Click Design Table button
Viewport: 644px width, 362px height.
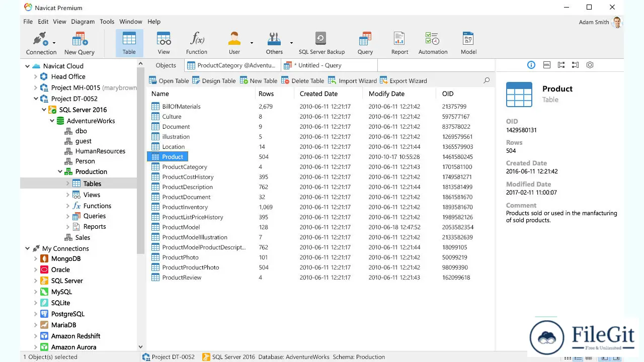(x=214, y=80)
